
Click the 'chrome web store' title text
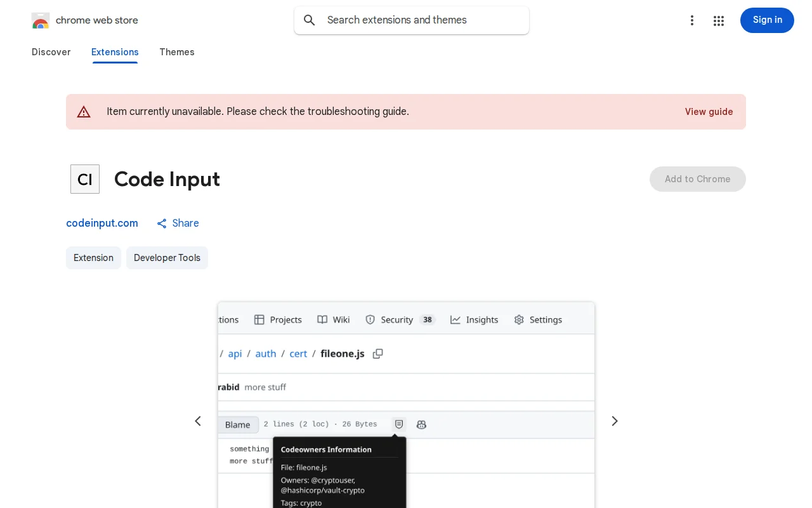97,20
